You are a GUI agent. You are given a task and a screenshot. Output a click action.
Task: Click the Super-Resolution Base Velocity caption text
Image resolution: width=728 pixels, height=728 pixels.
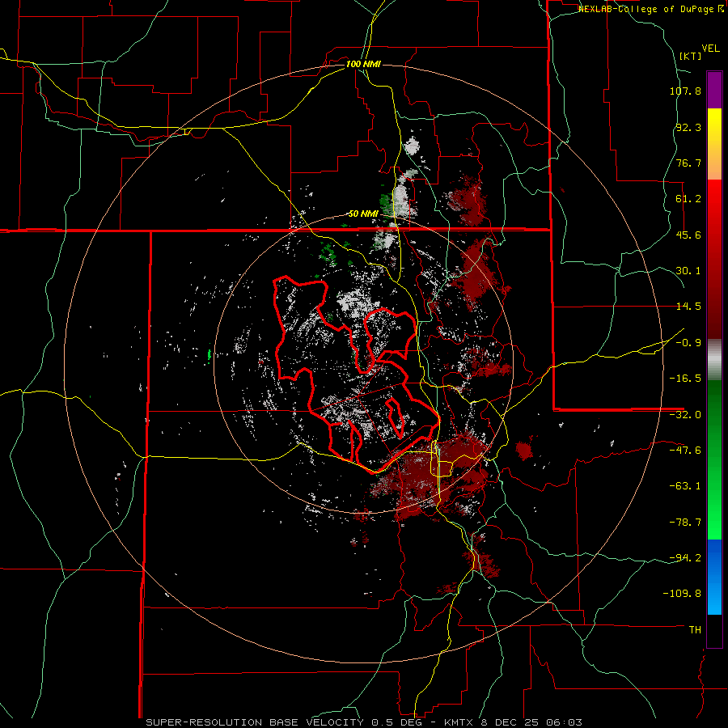[x=364, y=722]
